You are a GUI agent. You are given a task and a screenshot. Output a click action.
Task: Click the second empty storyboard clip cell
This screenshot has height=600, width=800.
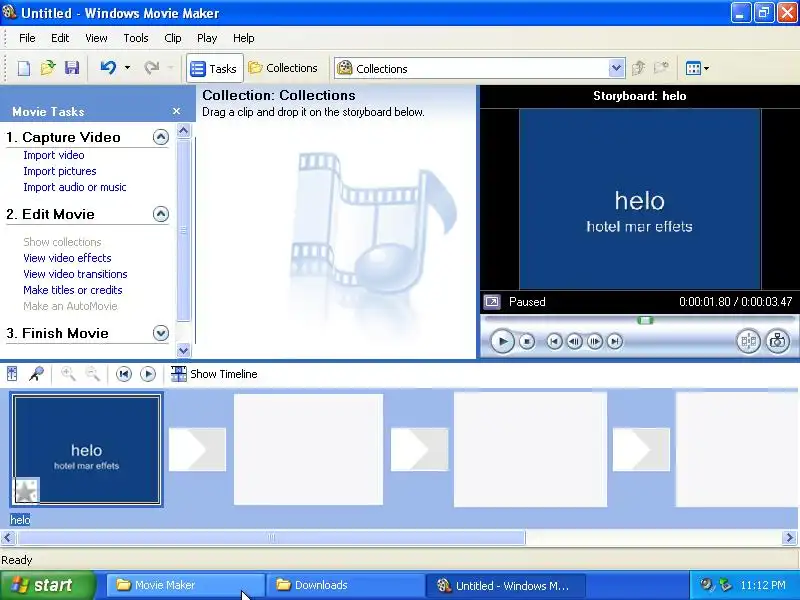click(x=531, y=449)
